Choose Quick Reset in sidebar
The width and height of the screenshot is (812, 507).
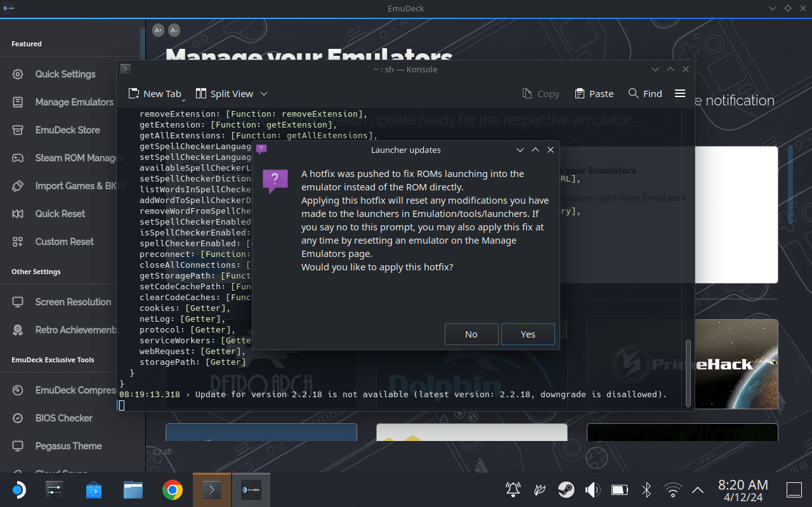point(60,214)
